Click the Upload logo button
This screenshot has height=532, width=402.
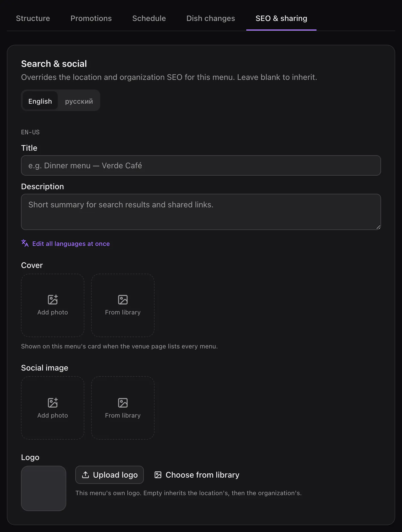[x=110, y=475]
